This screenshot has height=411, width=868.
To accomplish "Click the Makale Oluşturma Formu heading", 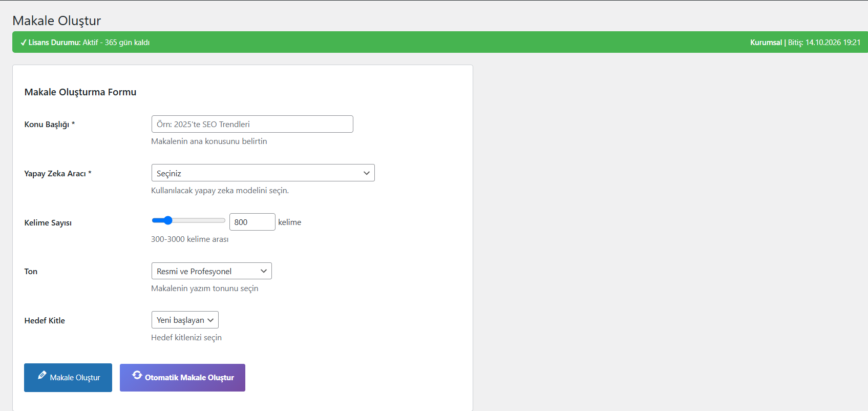I will point(80,92).
